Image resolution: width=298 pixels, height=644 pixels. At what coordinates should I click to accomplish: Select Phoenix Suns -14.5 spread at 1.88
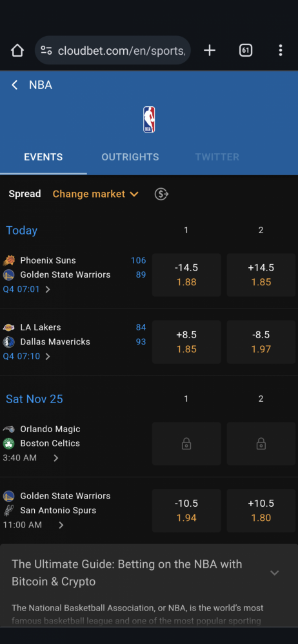[x=186, y=275]
